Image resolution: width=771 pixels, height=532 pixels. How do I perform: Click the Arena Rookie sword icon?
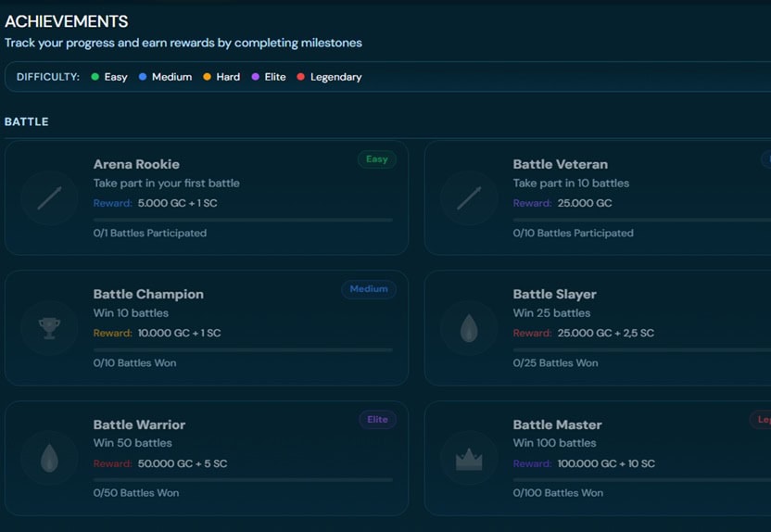[49, 198]
